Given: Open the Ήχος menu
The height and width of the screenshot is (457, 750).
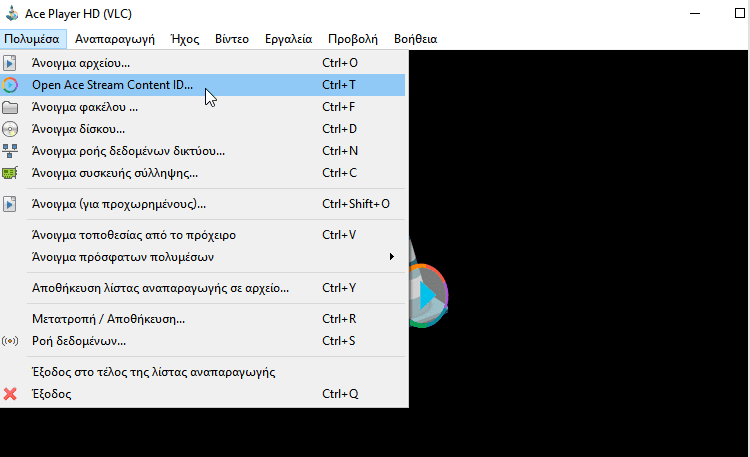Looking at the screenshot, I should [185, 39].
